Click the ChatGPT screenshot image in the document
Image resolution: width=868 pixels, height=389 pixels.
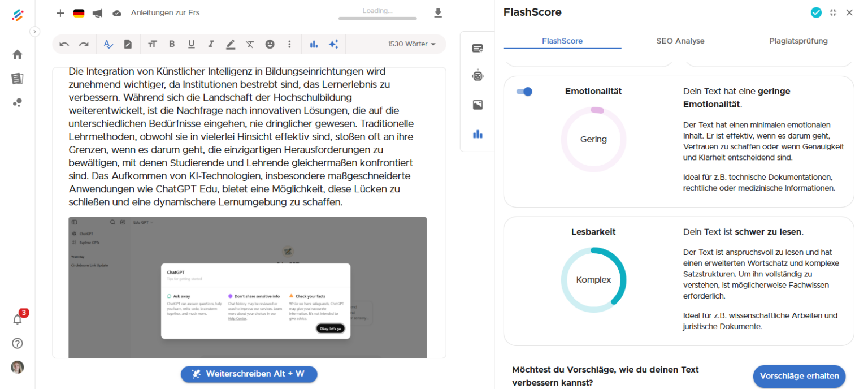pos(248,287)
